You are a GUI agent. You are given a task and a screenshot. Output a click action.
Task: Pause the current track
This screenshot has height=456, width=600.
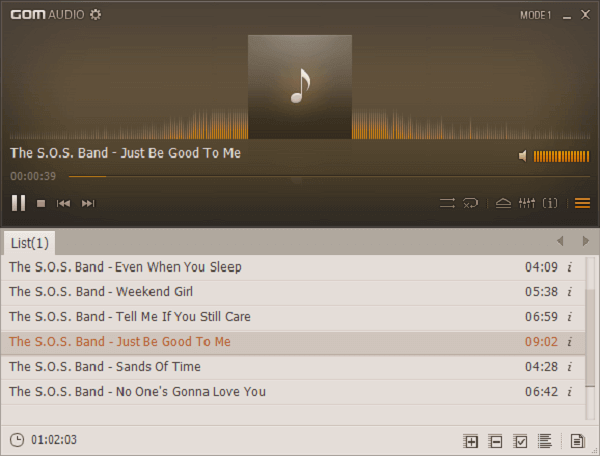[x=18, y=203]
